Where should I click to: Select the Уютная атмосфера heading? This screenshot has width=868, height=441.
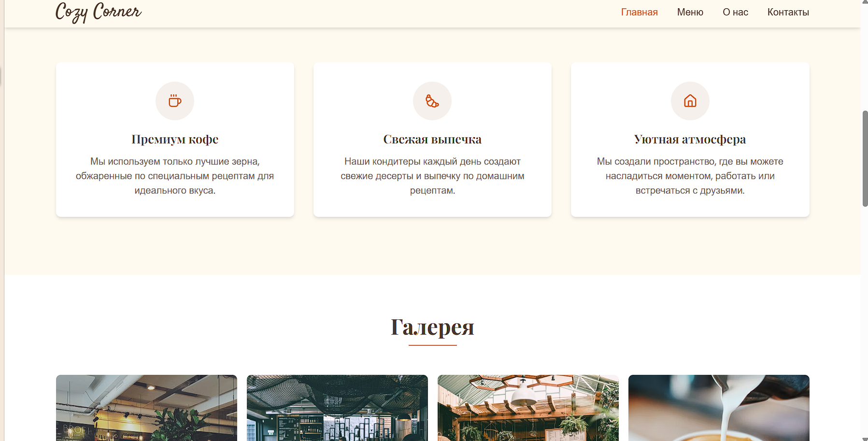(x=690, y=139)
